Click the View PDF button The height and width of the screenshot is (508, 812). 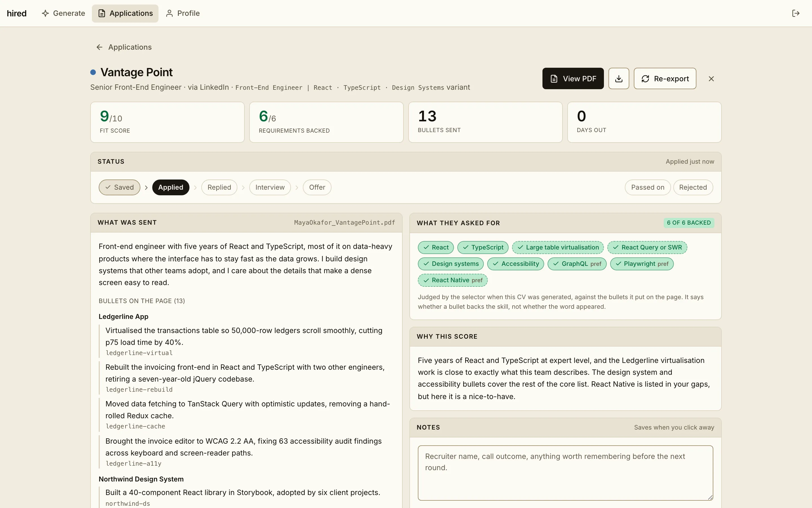tap(573, 79)
